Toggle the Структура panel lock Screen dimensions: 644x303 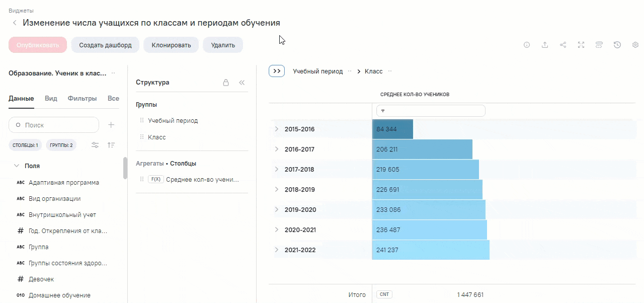tap(226, 83)
